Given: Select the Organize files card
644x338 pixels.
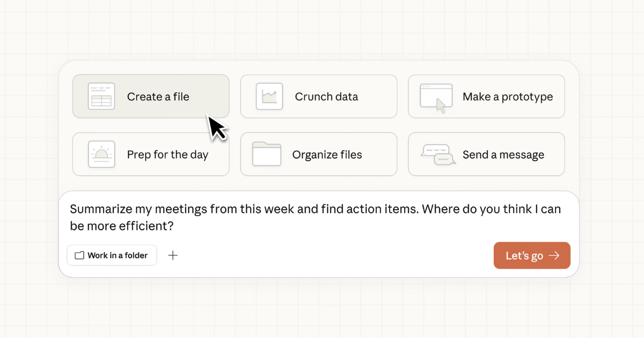Looking at the screenshot, I should pos(318,154).
